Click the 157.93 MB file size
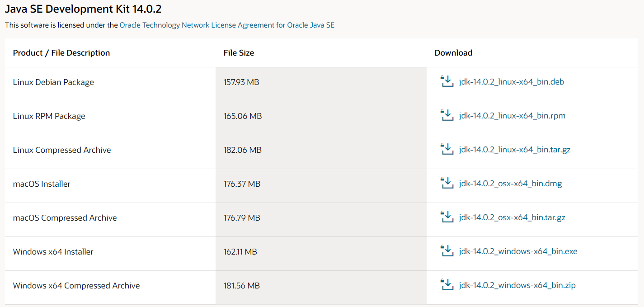The image size is (644, 307). pos(241,82)
